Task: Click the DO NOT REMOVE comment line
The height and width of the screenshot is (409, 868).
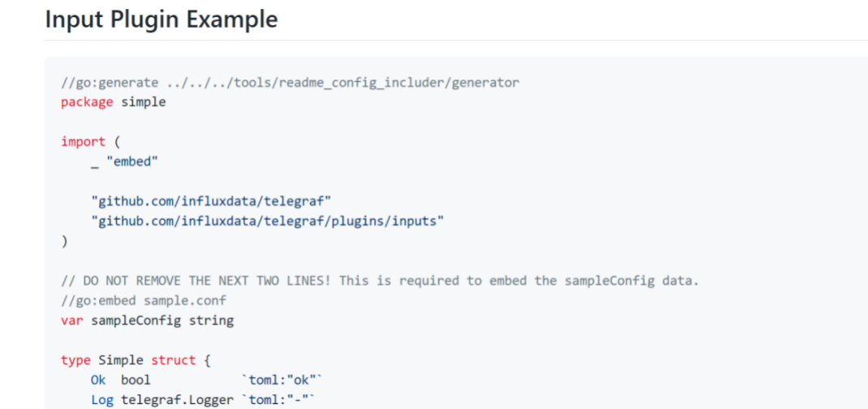Action: (x=380, y=281)
